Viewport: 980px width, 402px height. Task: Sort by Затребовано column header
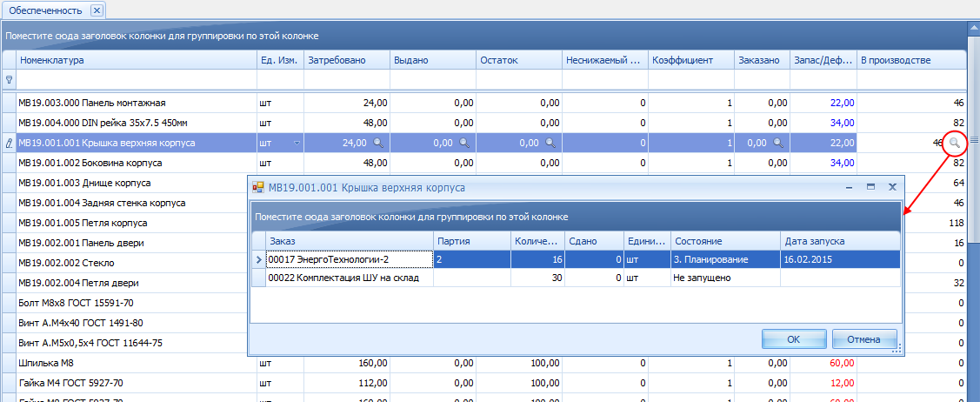click(347, 60)
